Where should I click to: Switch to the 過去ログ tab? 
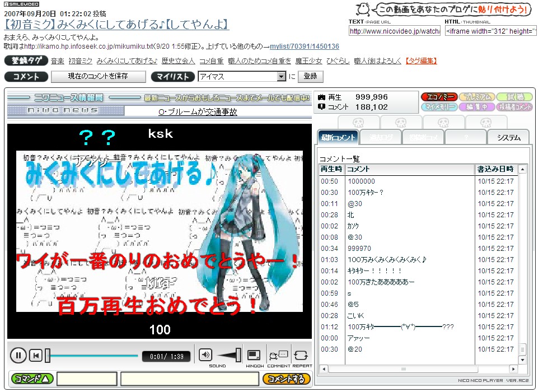click(x=381, y=137)
